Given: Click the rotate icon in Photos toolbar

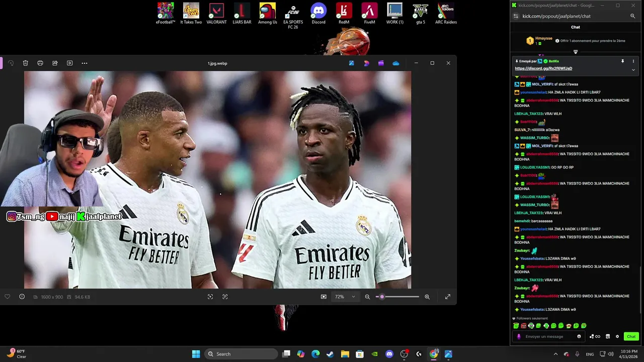Looking at the screenshot, I should pyautogui.click(x=11, y=63).
